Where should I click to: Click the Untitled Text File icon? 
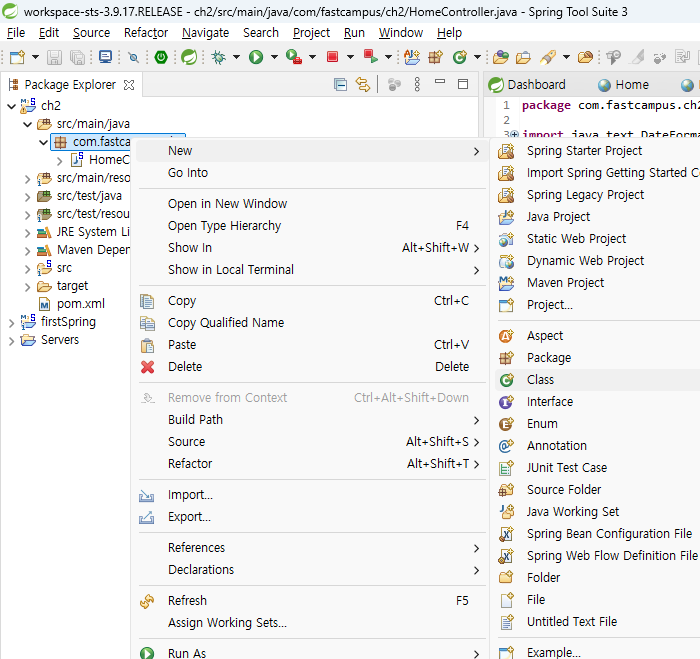(506, 621)
